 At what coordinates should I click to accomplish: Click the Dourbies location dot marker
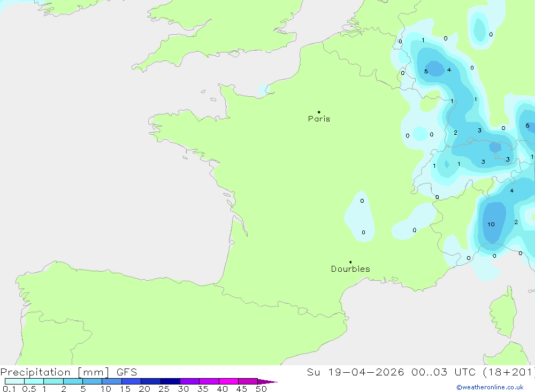[x=350, y=262]
